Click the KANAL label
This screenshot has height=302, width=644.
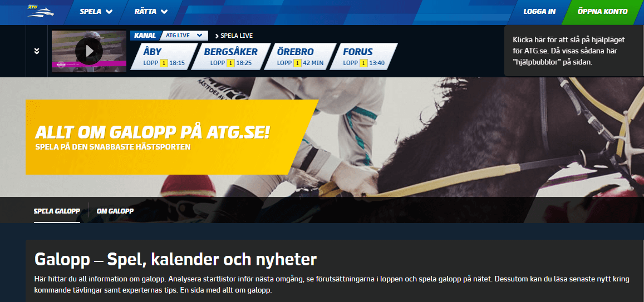click(x=145, y=35)
